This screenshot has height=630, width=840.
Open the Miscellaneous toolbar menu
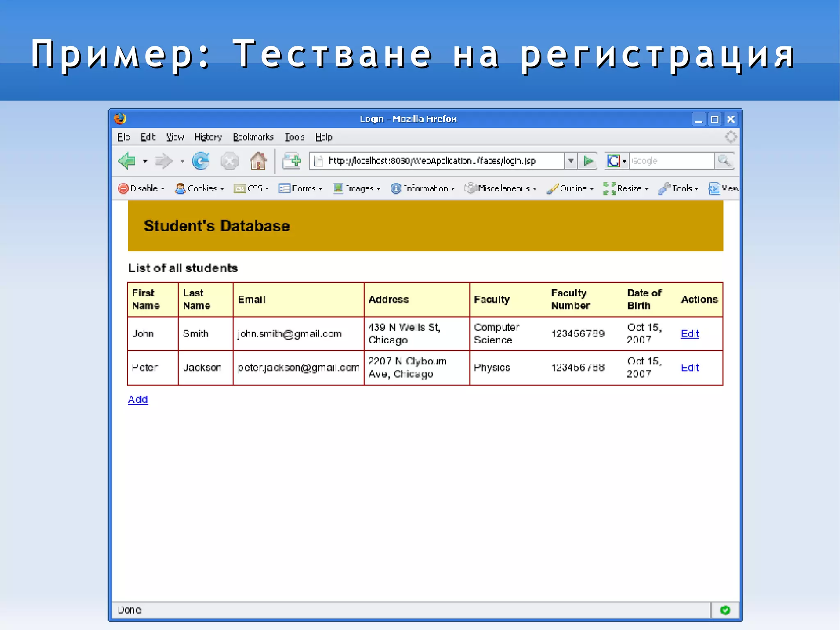pyautogui.click(x=500, y=188)
